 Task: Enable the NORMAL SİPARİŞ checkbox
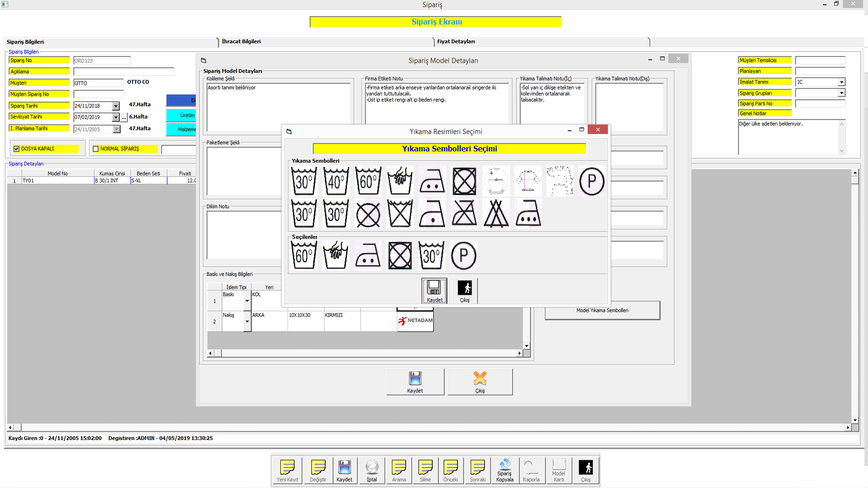[96, 149]
